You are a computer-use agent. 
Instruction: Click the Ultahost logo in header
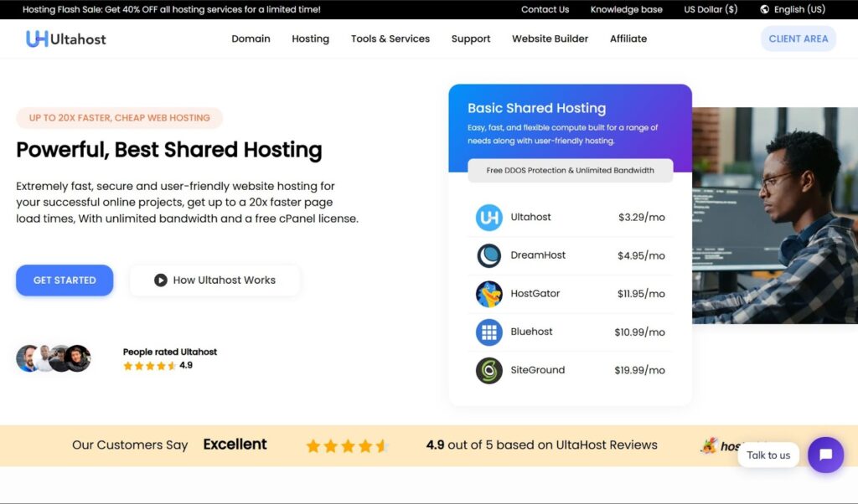tap(66, 39)
